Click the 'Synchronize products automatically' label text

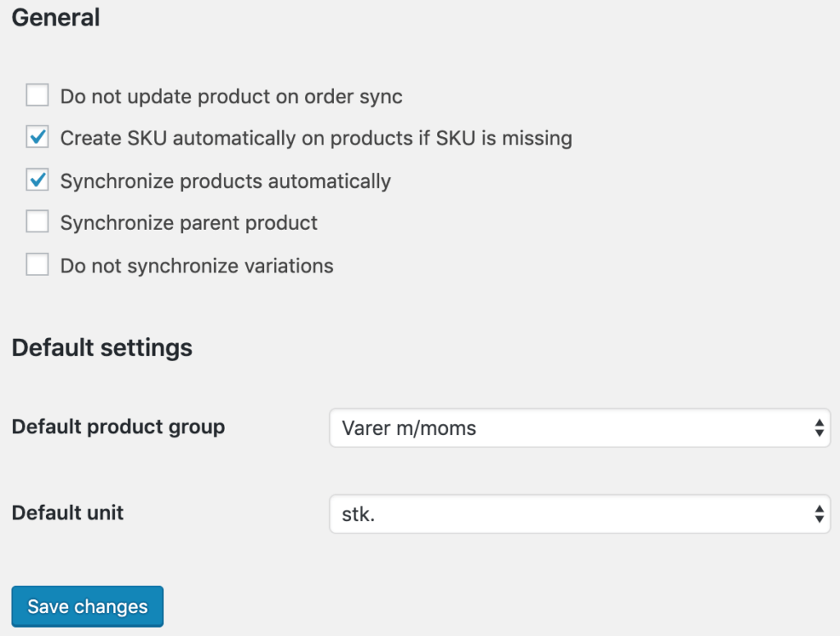tap(226, 181)
